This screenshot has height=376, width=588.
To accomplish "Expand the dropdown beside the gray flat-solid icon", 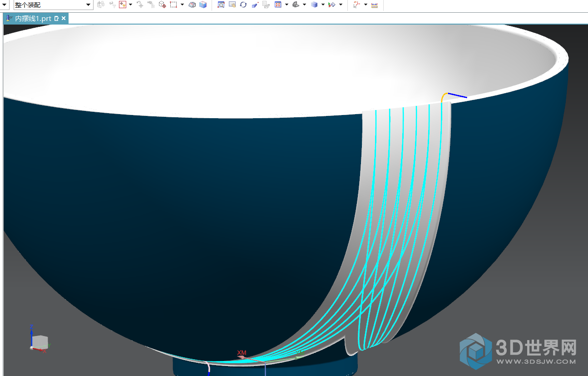I will point(304,5).
